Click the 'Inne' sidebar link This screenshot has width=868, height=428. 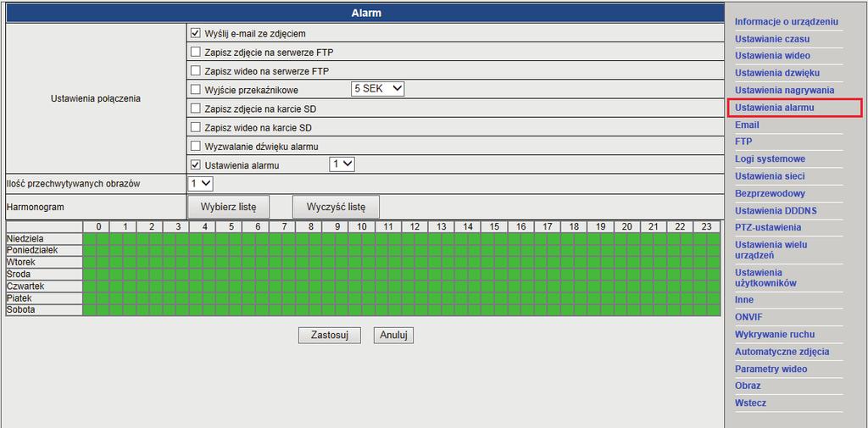[744, 300]
